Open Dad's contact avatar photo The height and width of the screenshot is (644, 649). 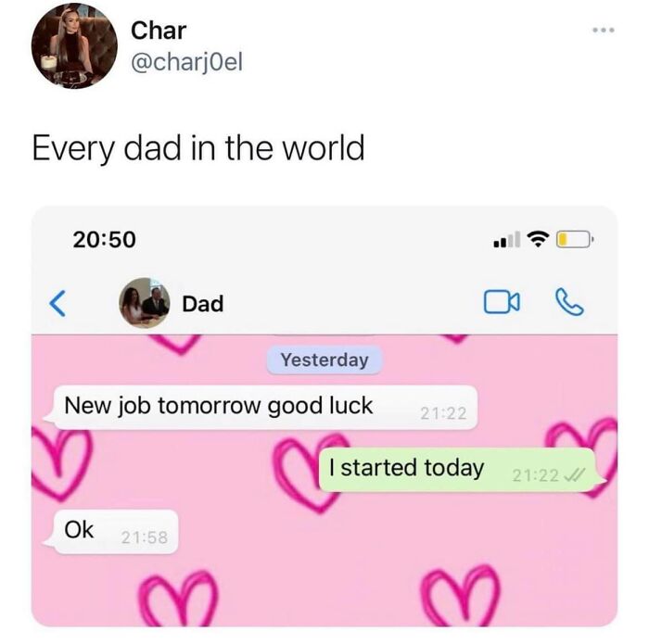[145, 303]
